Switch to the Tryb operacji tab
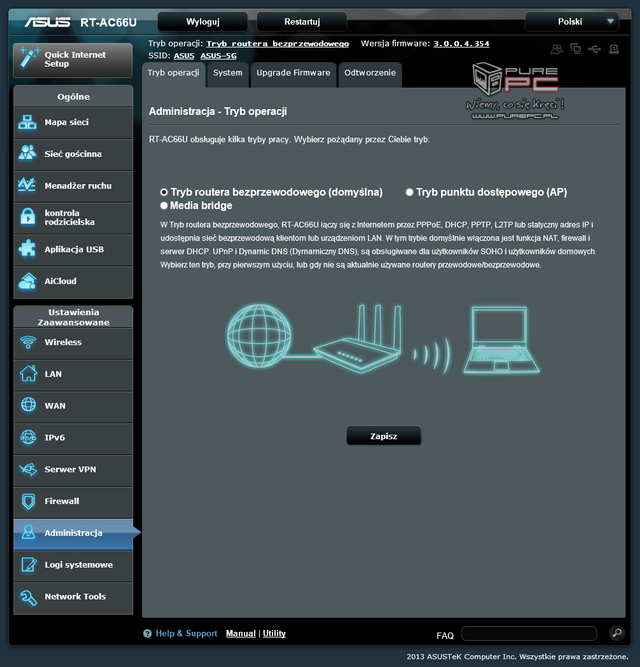640x667 pixels. [174, 73]
